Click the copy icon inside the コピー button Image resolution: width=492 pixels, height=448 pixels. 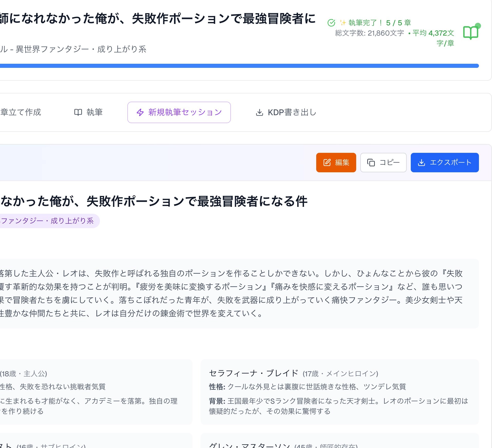click(x=371, y=162)
